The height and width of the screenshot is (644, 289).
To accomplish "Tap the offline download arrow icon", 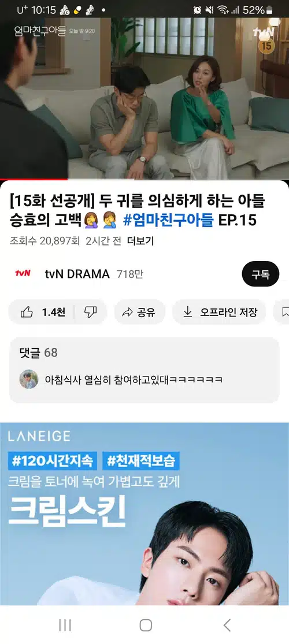I will click(x=187, y=312).
